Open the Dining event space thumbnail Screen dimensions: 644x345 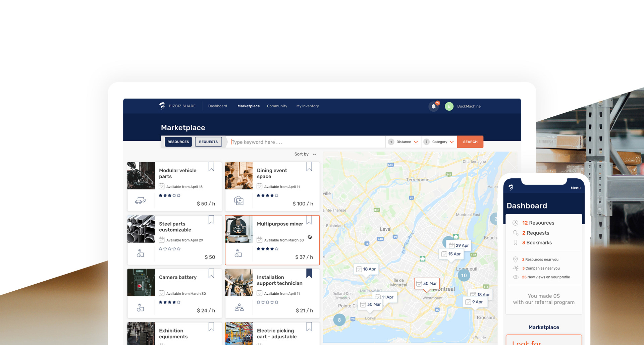click(x=239, y=176)
